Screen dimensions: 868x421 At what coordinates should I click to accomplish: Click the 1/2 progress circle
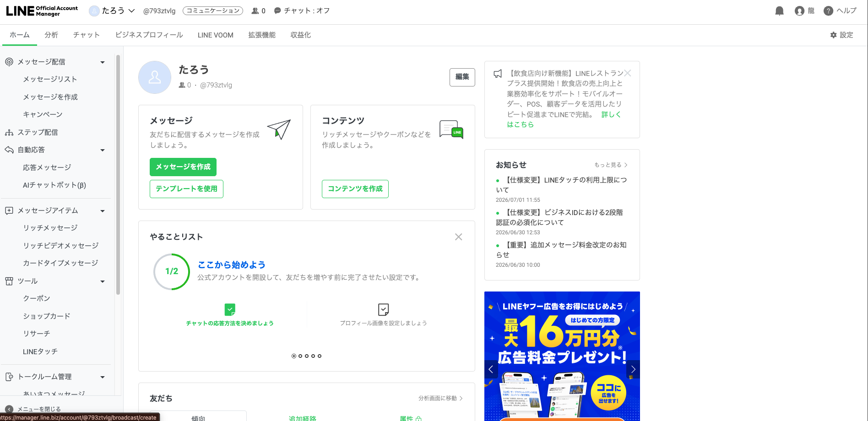172,272
